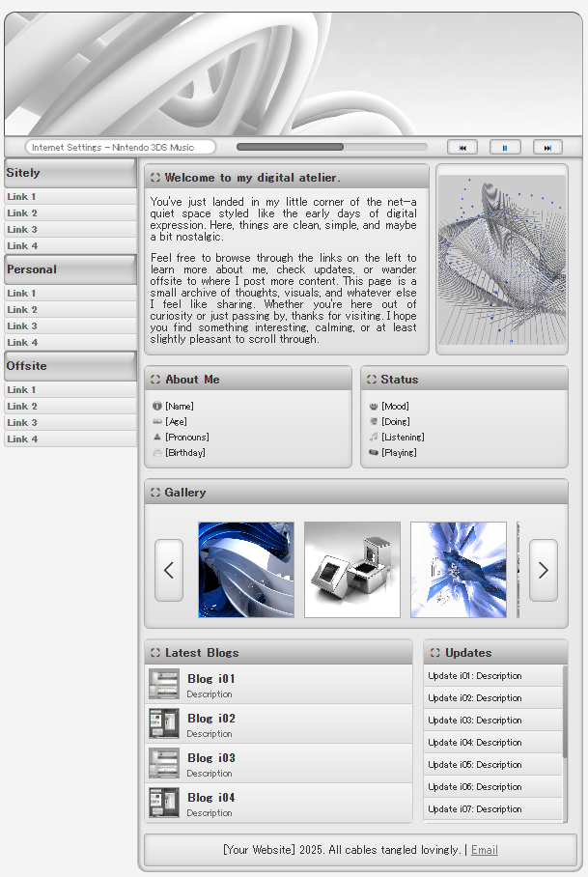This screenshot has height=877, width=588.
Task: Open Blog i02 entry
Action: pos(279,723)
